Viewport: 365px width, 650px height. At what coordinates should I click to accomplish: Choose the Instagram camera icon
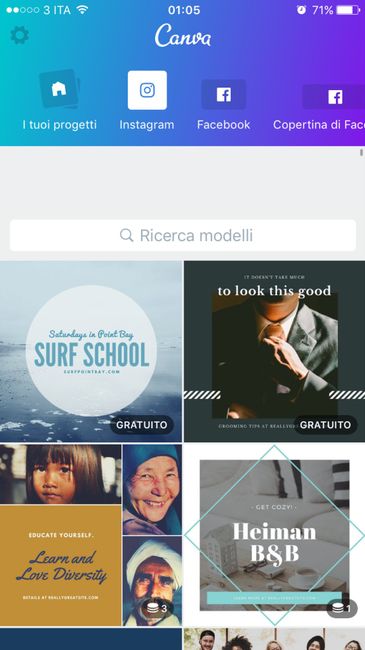pyautogui.click(x=147, y=90)
